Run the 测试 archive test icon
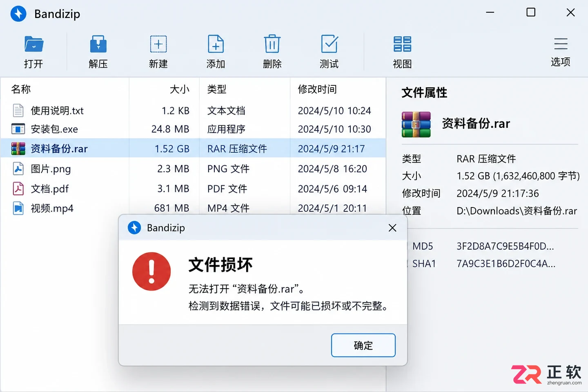Image resolution: width=588 pixels, height=392 pixels. pos(329,44)
